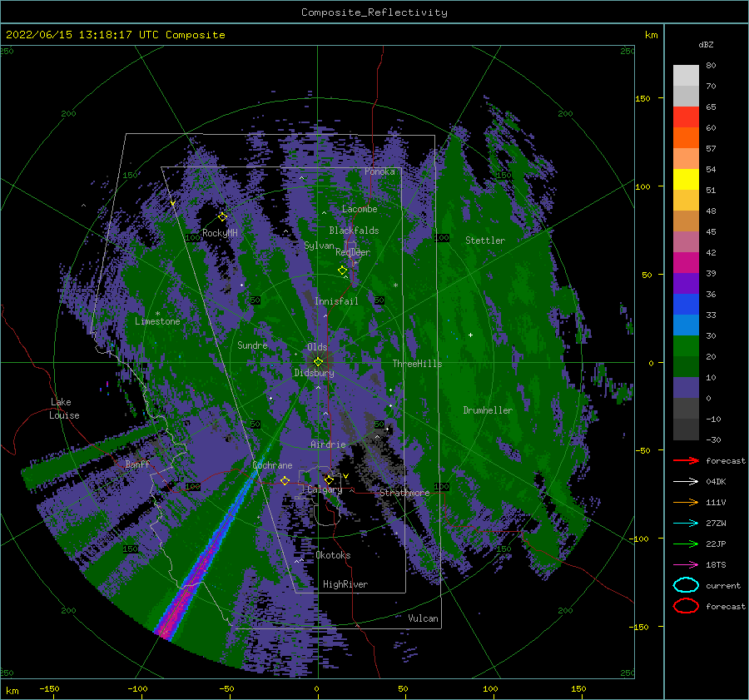Click the RedDeer city label
Viewport: 749px width, 700px height.
[353, 252]
